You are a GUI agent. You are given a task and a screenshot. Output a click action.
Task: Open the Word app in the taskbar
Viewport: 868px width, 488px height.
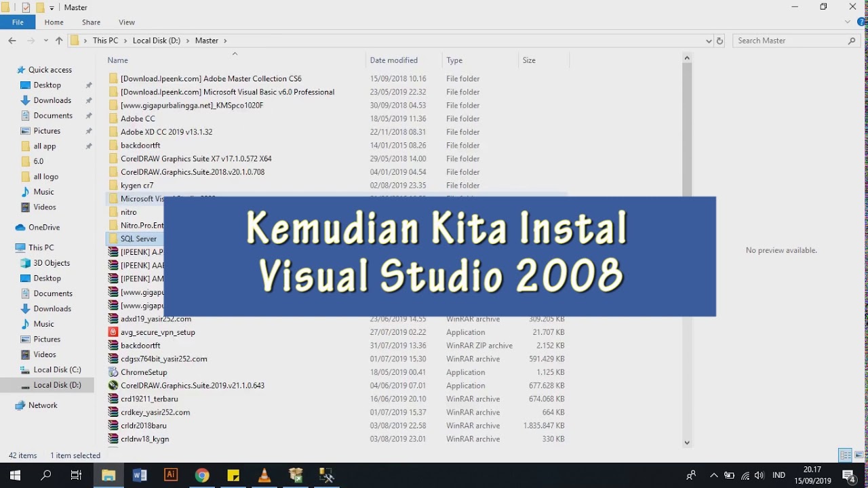(140, 475)
